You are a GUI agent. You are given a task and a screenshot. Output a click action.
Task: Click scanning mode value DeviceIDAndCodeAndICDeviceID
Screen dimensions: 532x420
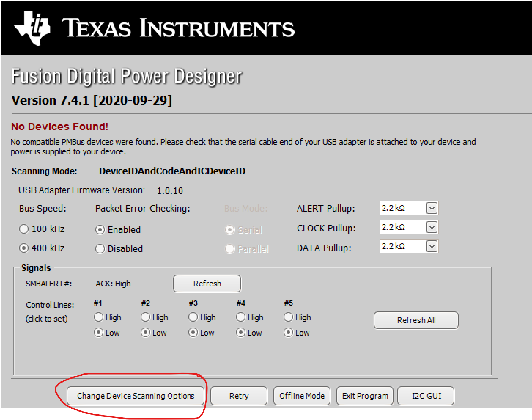172,171
